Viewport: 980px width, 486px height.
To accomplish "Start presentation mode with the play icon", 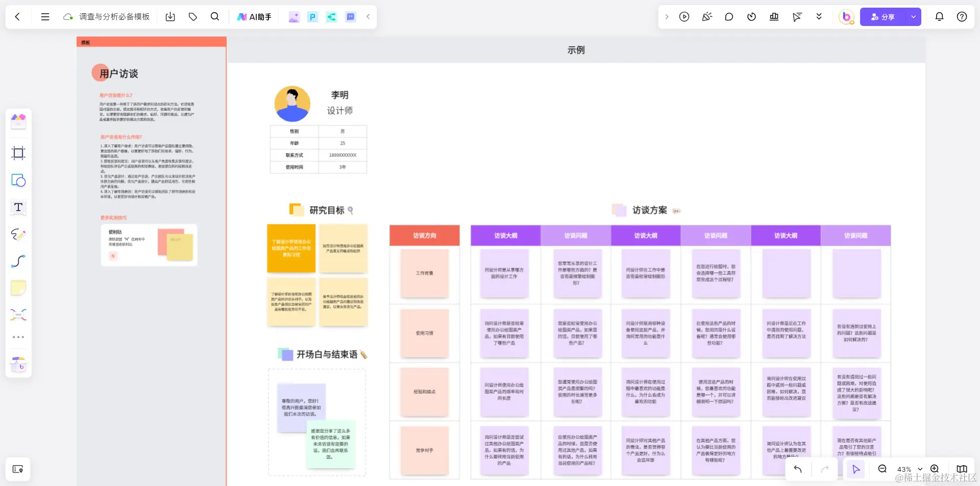I will click(x=684, y=17).
